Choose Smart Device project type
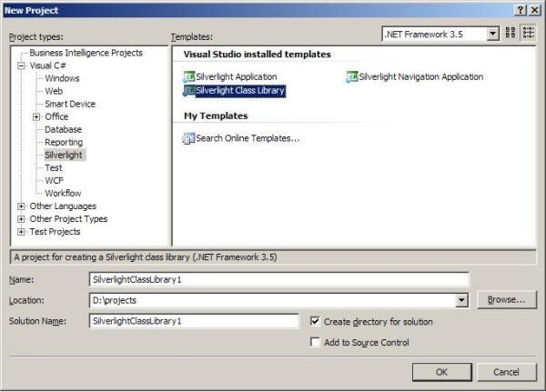 pos(70,104)
